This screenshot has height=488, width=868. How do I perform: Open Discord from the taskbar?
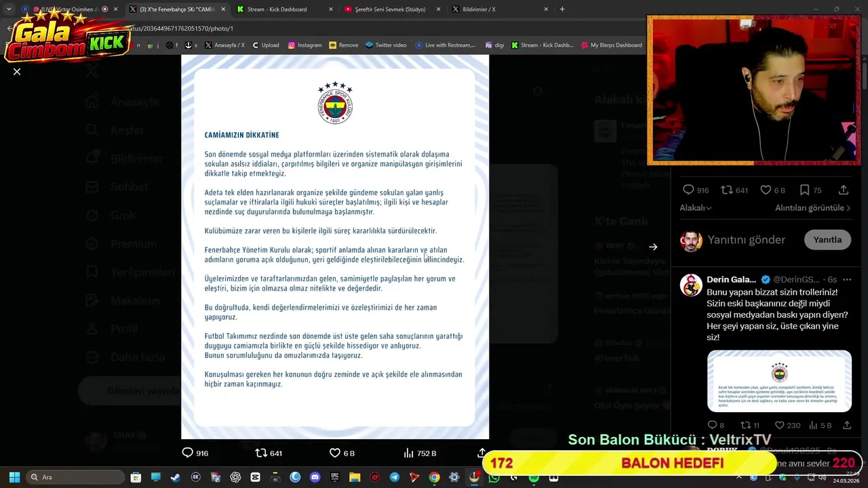(315, 477)
